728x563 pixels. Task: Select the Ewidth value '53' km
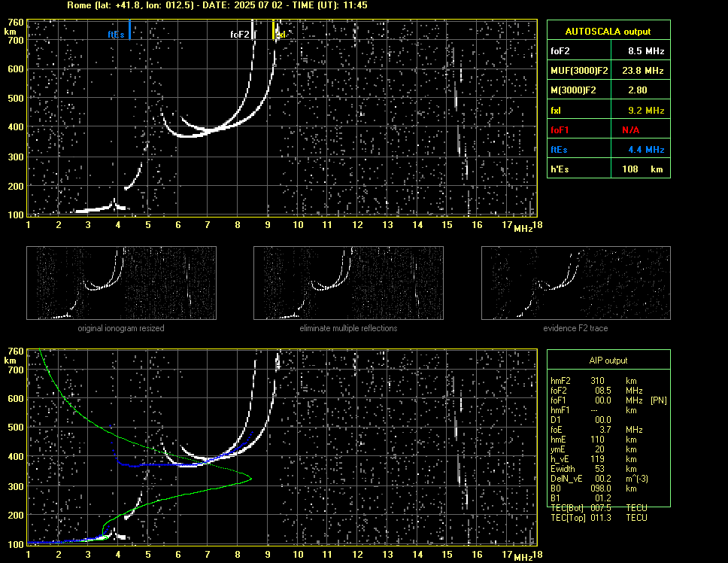coord(599,469)
